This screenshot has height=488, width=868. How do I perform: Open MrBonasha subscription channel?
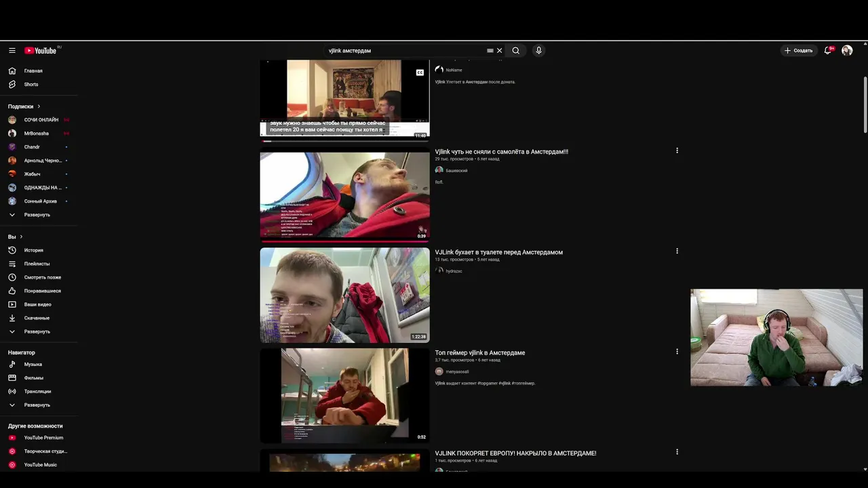[39, 134]
